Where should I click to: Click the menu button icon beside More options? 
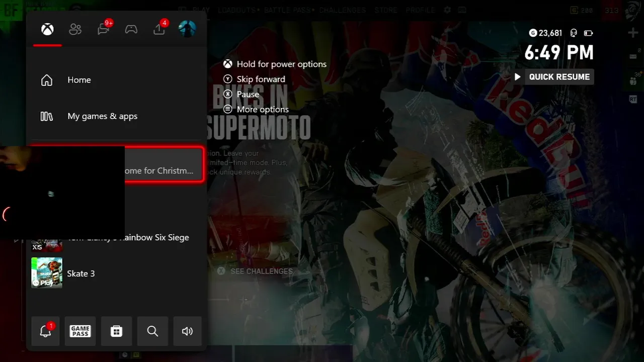[x=228, y=109]
